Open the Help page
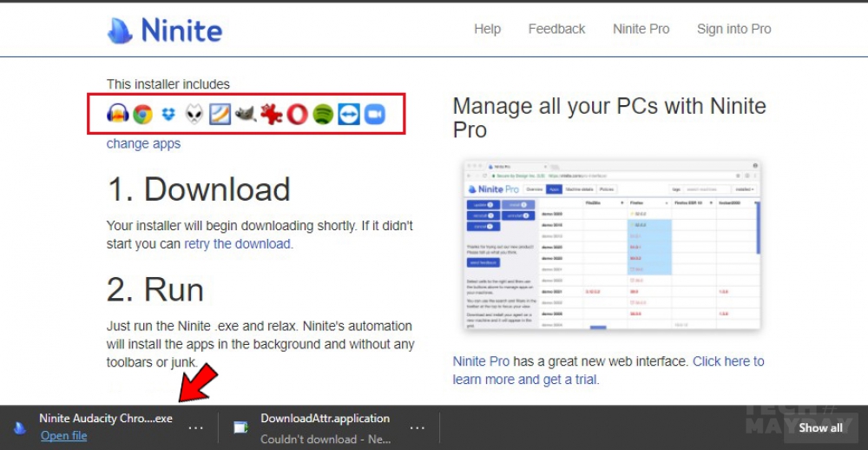 pos(487,29)
